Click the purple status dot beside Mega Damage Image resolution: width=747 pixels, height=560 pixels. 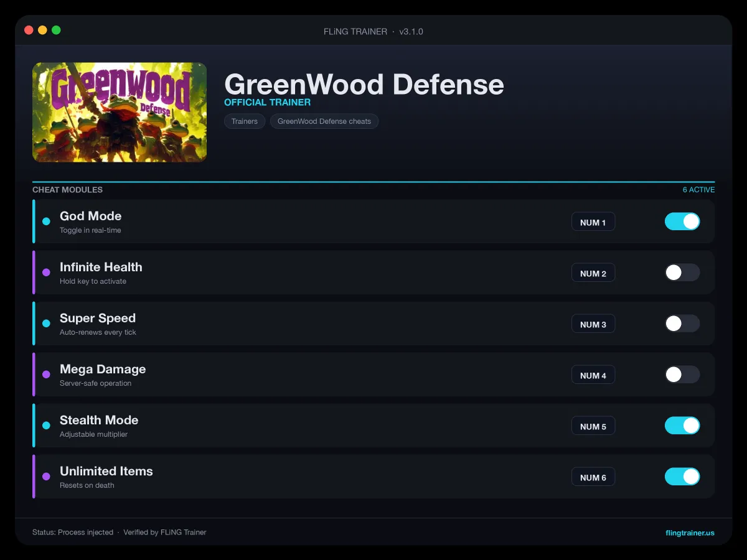tap(46, 375)
